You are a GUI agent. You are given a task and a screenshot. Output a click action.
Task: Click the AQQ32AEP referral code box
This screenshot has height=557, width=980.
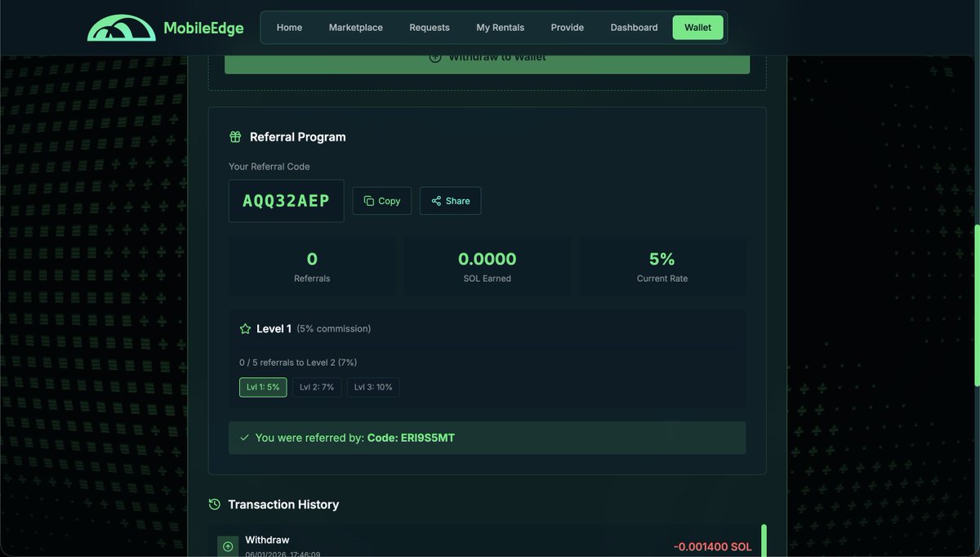coord(287,201)
